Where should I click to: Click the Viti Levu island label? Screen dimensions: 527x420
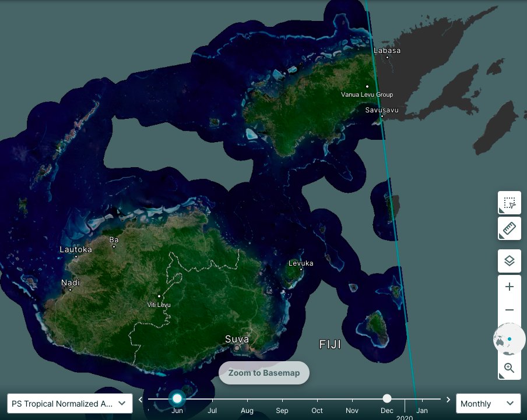(x=159, y=305)
